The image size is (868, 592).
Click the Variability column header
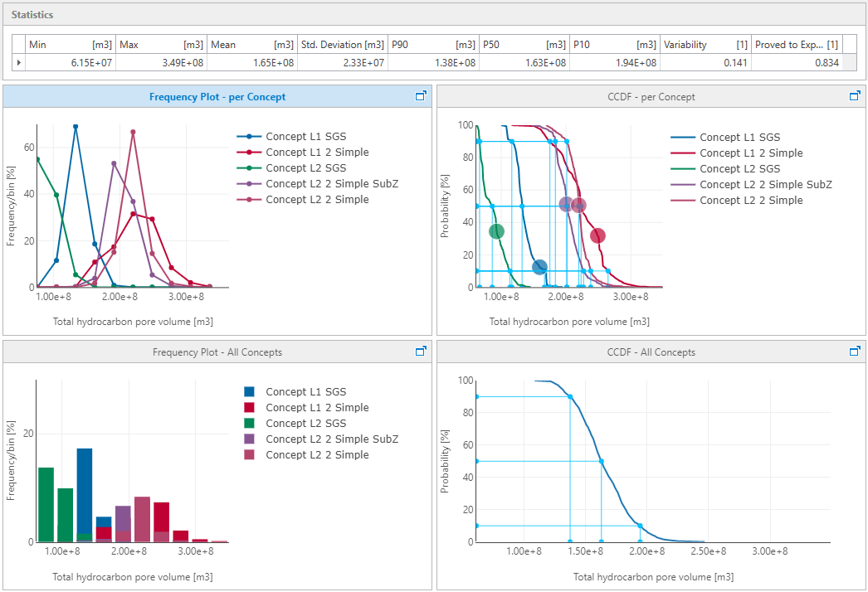(705, 45)
